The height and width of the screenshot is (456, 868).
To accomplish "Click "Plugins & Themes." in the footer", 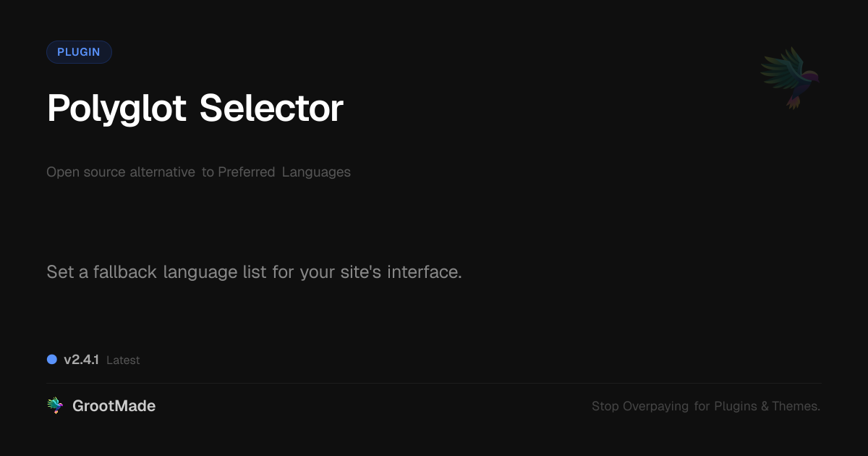I will click(x=767, y=407).
